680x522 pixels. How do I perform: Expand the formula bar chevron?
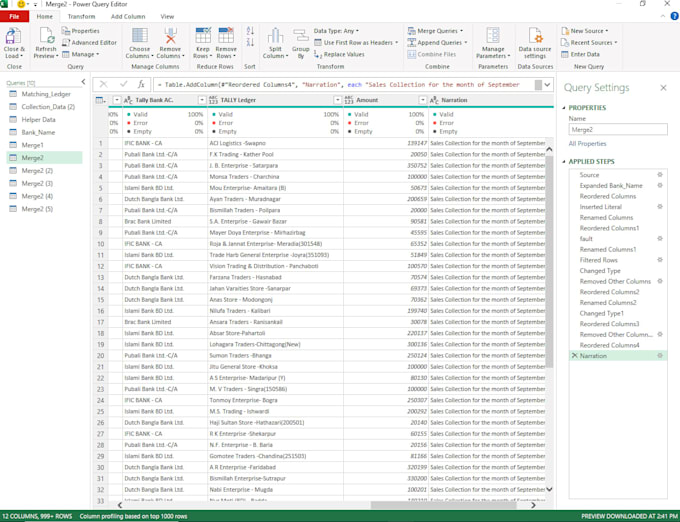click(547, 85)
